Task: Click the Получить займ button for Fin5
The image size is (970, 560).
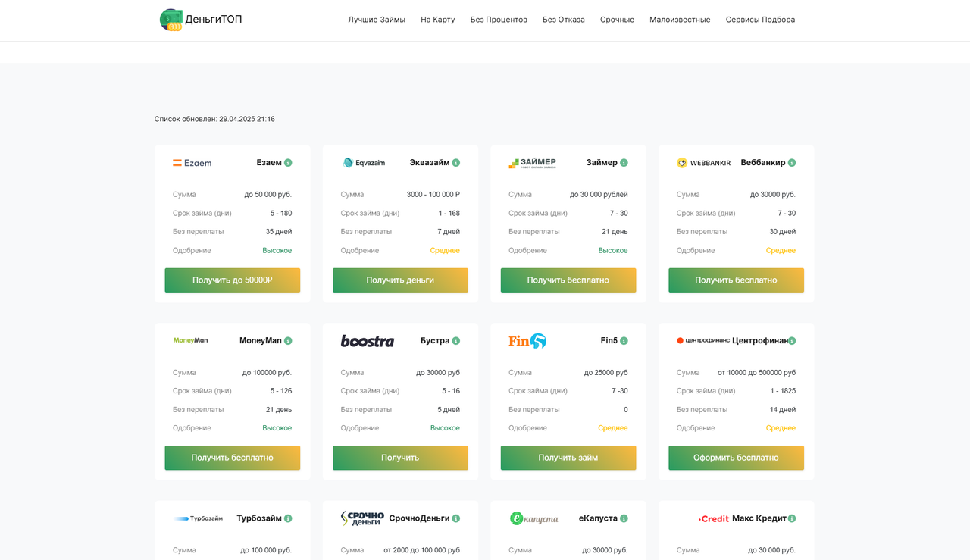Action: (x=568, y=458)
